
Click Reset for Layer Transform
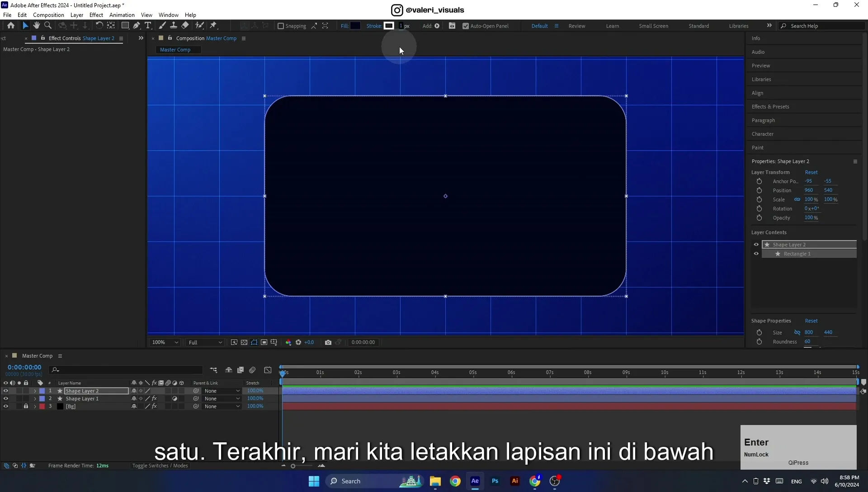[x=811, y=172]
